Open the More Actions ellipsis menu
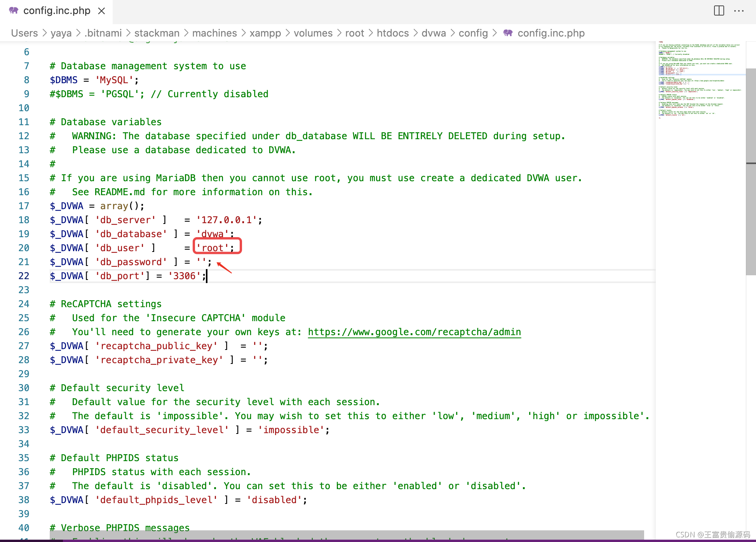The image size is (756, 542). point(739,11)
